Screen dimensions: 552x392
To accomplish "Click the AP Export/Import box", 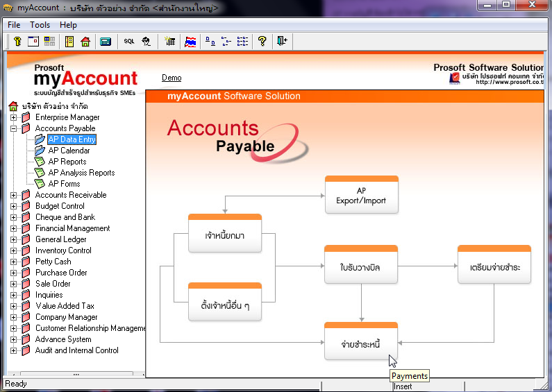I will click(x=362, y=194).
